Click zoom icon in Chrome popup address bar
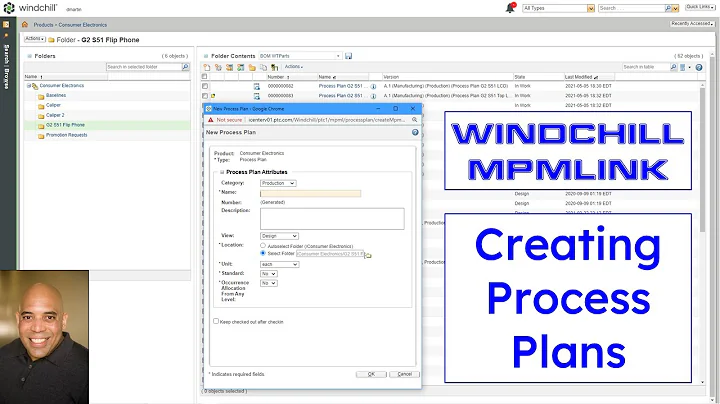The height and width of the screenshot is (404, 720). coord(414,120)
